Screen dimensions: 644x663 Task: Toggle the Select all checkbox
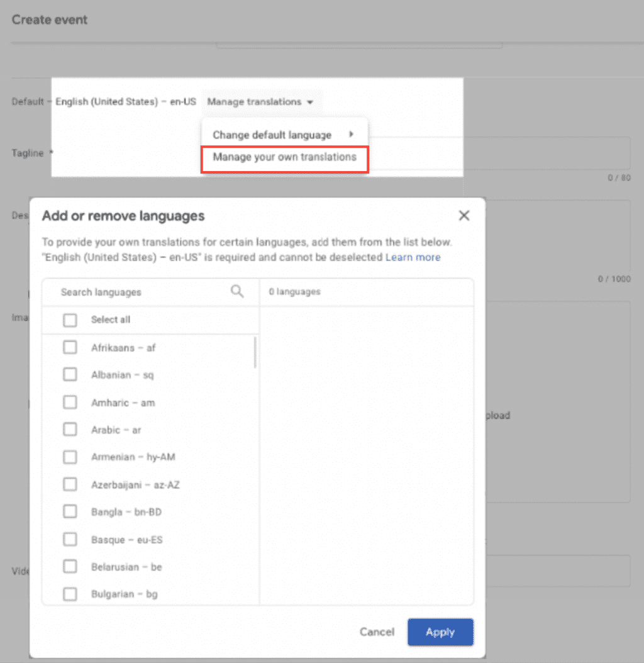(x=70, y=320)
